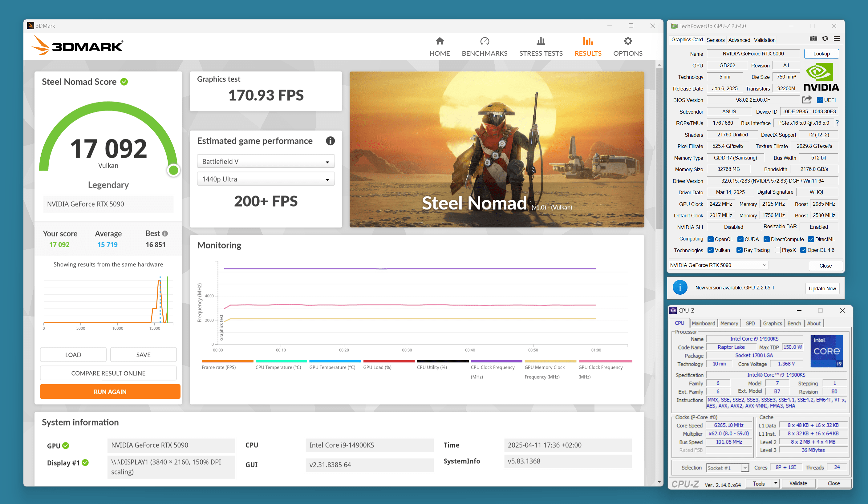
Task: Toggle the GPU Load (%) legend swatch
Action: pyautogui.click(x=389, y=361)
